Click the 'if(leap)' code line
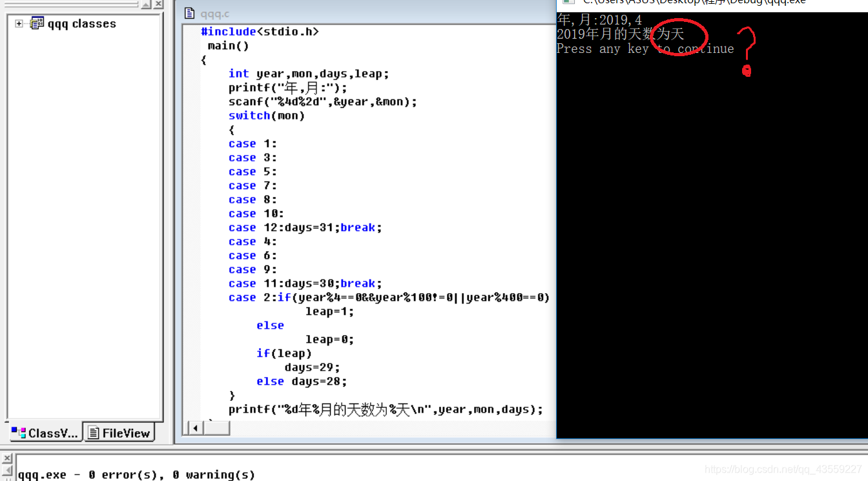Image resolution: width=868 pixels, height=481 pixels. point(284,353)
